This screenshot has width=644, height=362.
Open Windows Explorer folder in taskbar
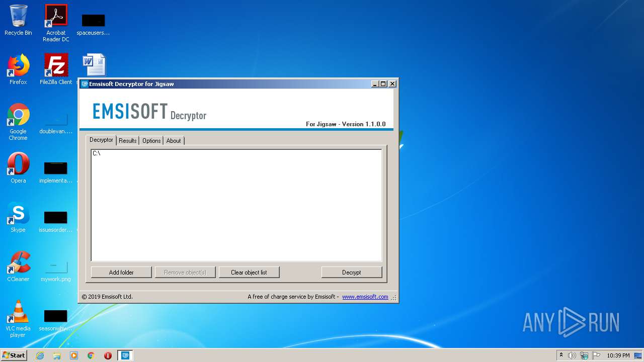pyautogui.click(x=57, y=355)
